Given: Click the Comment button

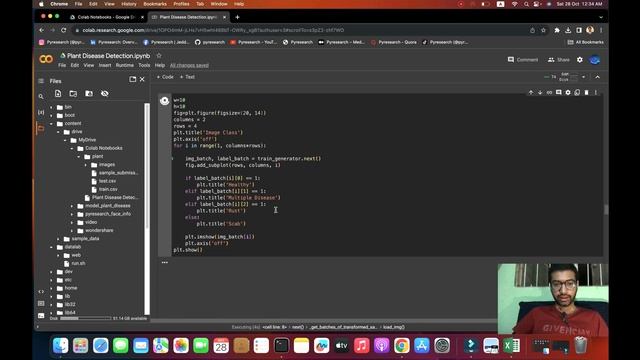Looking at the screenshot, I should (523, 60).
